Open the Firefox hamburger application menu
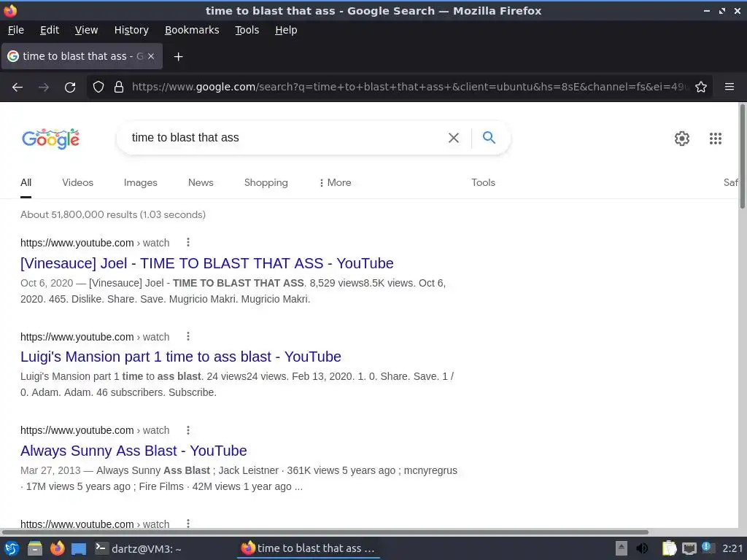This screenshot has height=560, width=747. click(x=729, y=87)
